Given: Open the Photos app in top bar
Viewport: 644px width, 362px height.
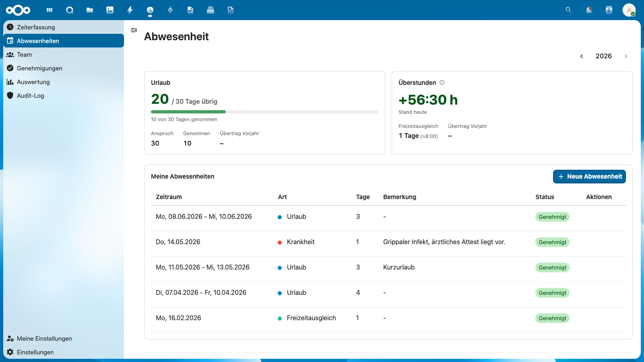Looking at the screenshot, I should pos(110,10).
